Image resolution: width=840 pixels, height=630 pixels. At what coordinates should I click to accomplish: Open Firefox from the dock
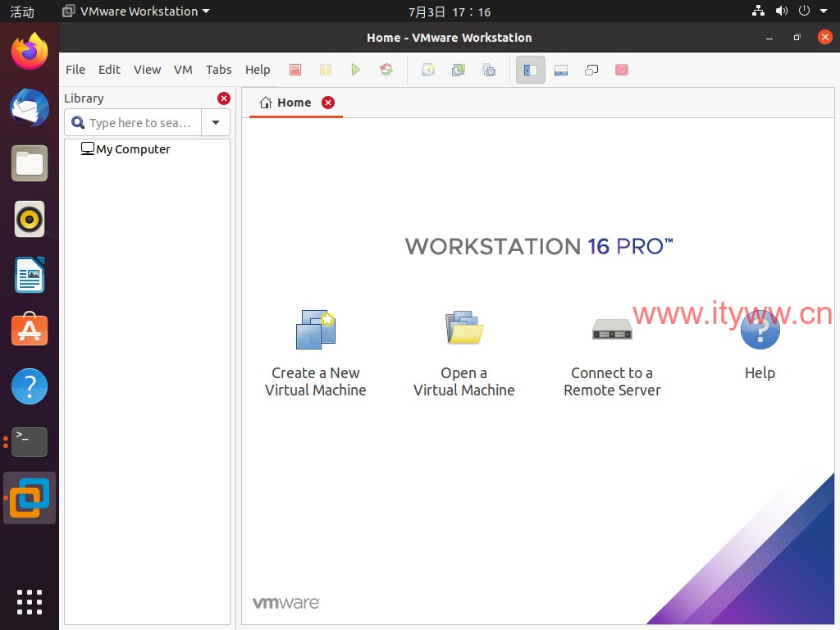tap(30, 52)
